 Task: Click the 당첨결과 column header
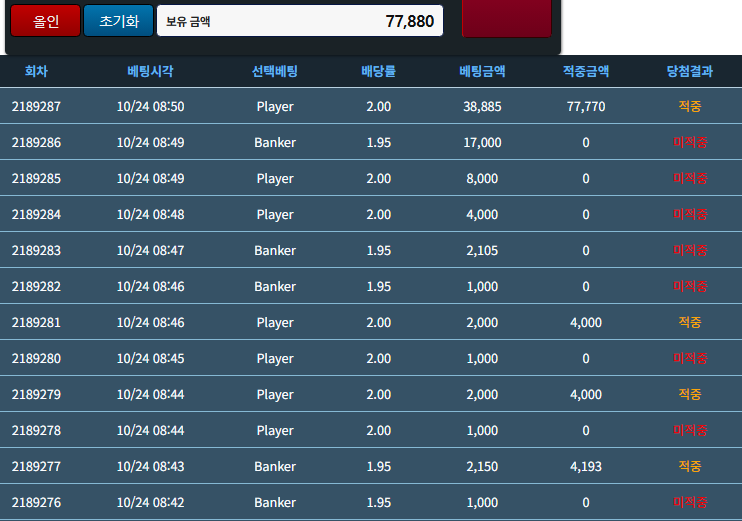[x=689, y=71]
